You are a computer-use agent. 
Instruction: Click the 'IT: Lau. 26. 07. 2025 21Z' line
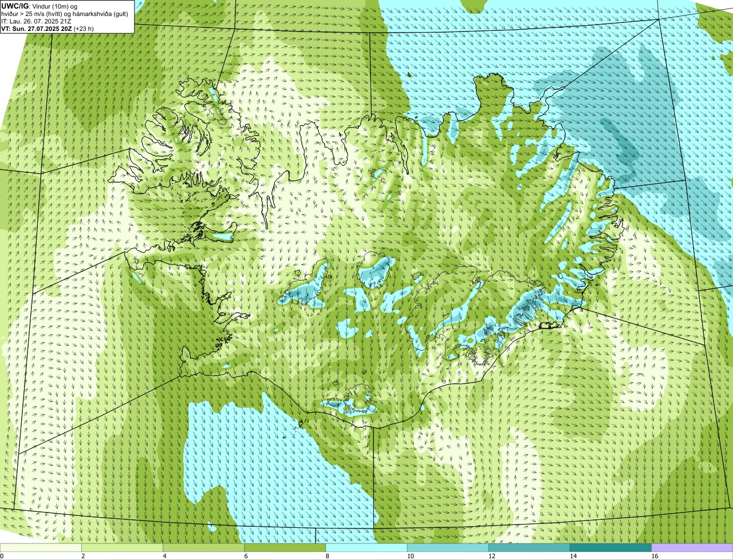point(36,21)
